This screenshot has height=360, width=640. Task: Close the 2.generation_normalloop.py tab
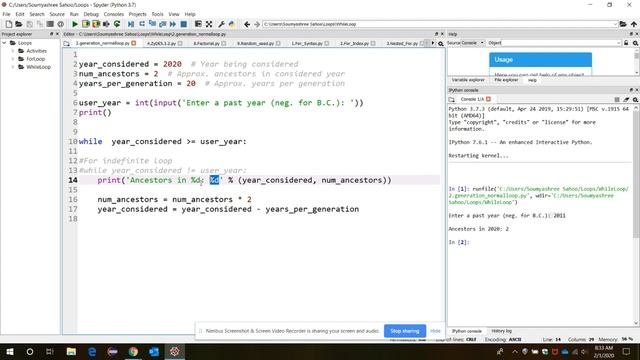(133, 43)
